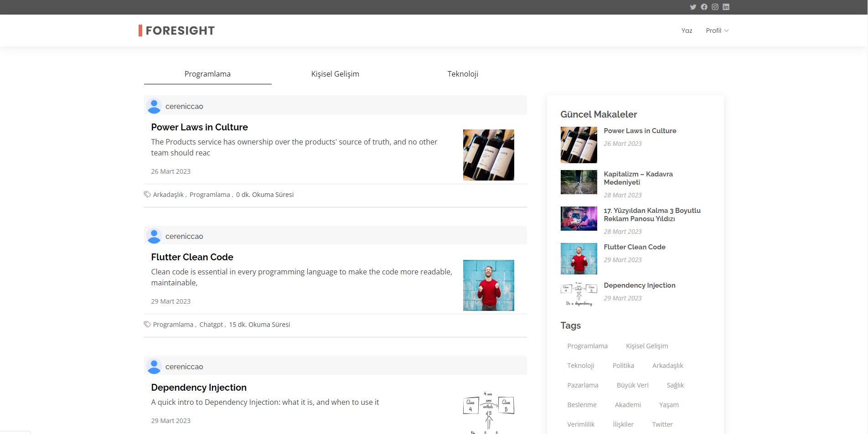Image resolution: width=868 pixels, height=434 pixels.
Task: Click the cereniccao avatar on Power Laws post
Action: 154,106
